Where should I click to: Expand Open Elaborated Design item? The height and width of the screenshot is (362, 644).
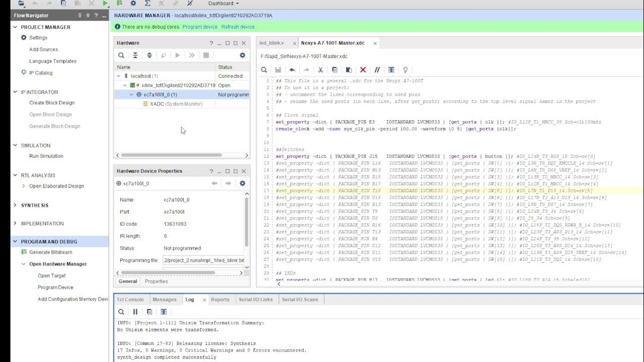click(x=24, y=186)
